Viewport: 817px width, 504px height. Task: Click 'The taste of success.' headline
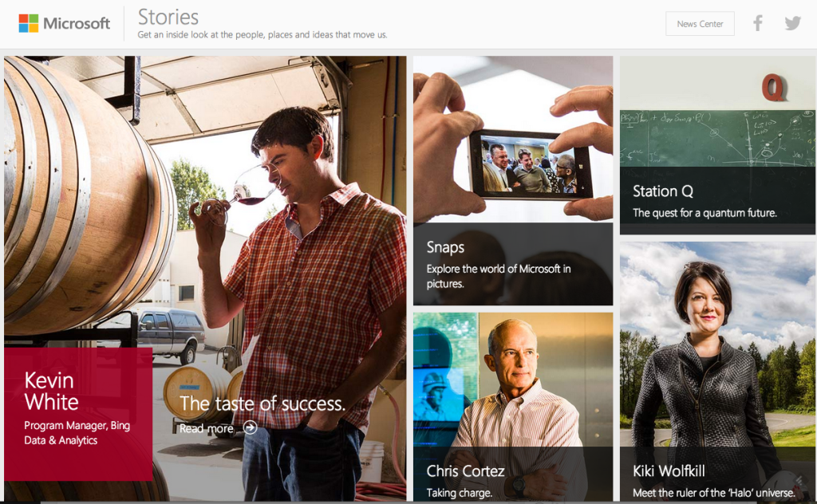pos(262,404)
